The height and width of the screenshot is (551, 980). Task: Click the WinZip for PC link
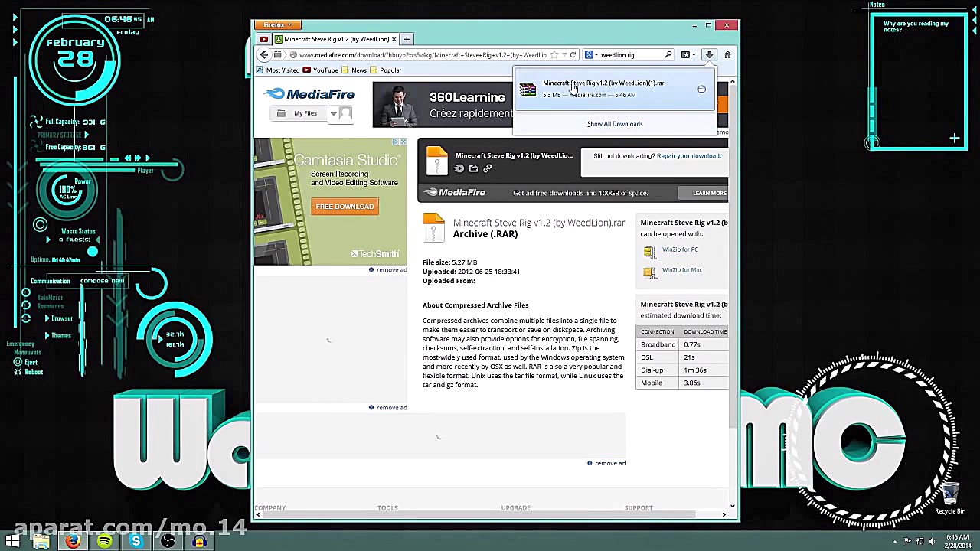(680, 249)
